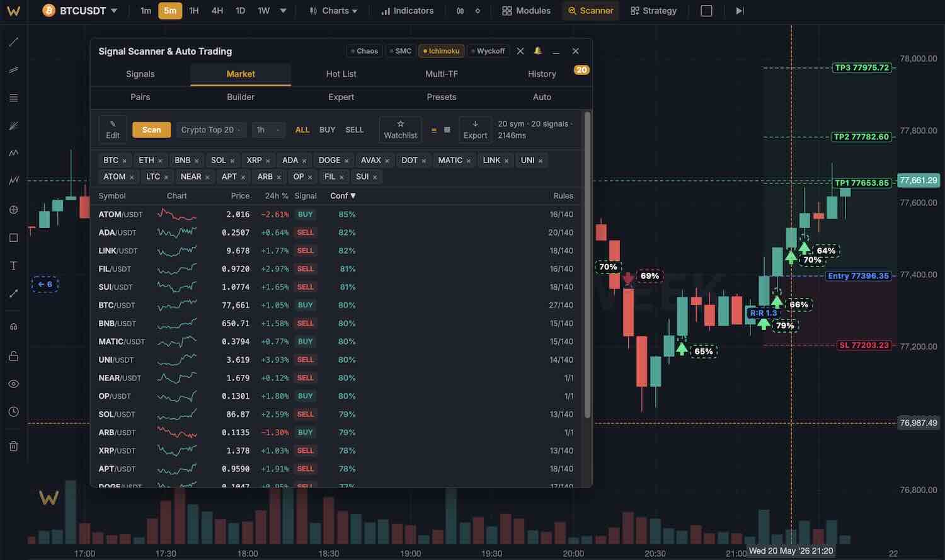Viewport: 945px width, 560px height.
Task: Switch to the Hot List tab
Action: [341, 74]
